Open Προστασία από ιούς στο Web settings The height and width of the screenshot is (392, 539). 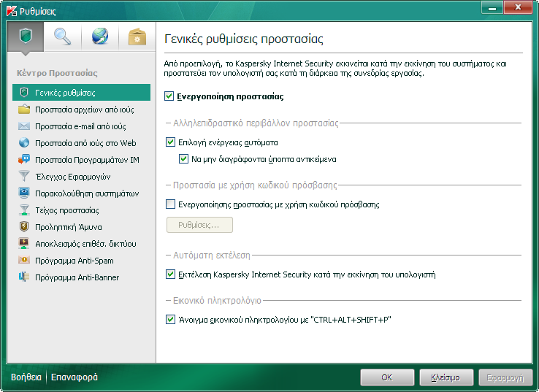click(82, 143)
